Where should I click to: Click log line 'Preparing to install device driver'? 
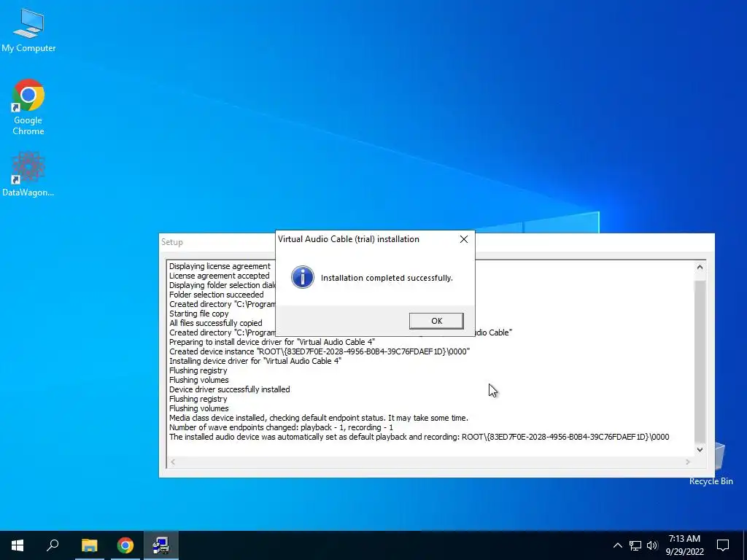272,342
